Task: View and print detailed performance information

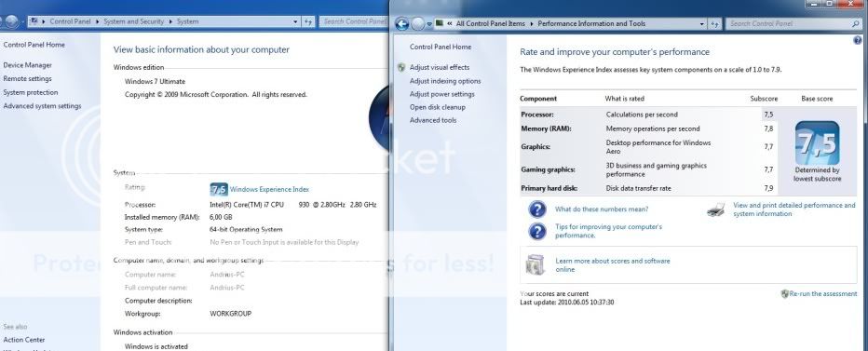Action: (793, 209)
